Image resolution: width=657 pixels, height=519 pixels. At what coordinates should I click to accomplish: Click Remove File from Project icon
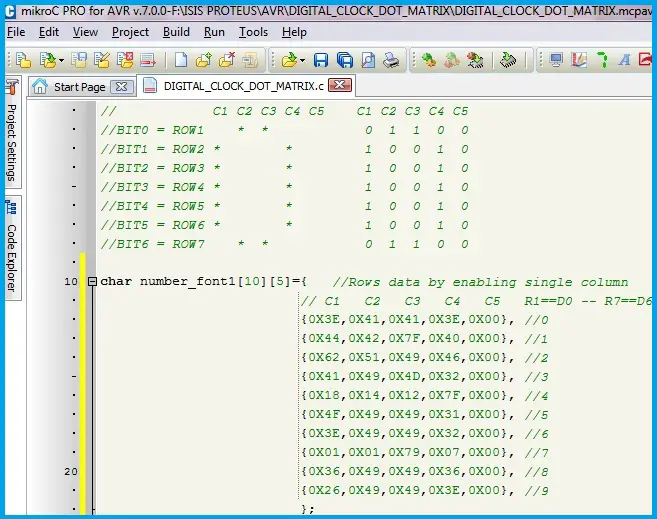(x=227, y=60)
